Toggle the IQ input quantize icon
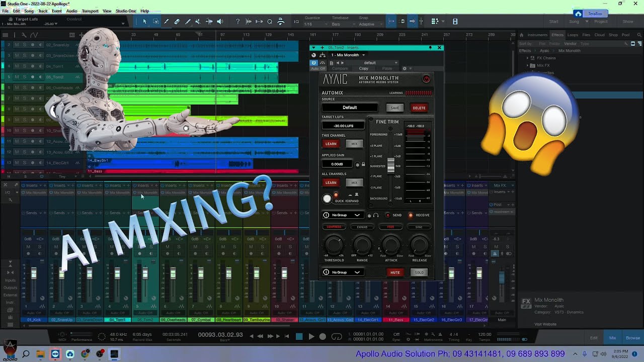Viewport: 644px width, 362px height. tap(296, 22)
